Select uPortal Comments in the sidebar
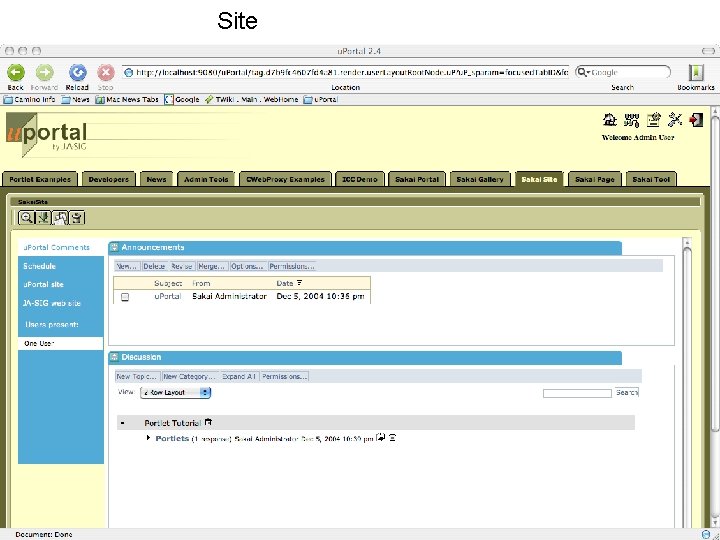 tap(56, 248)
